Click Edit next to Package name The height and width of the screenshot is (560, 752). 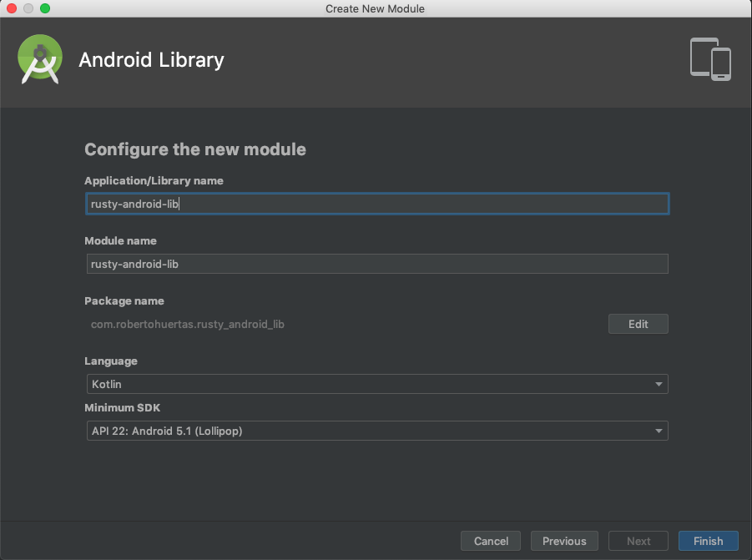click(x=638, y=324)
